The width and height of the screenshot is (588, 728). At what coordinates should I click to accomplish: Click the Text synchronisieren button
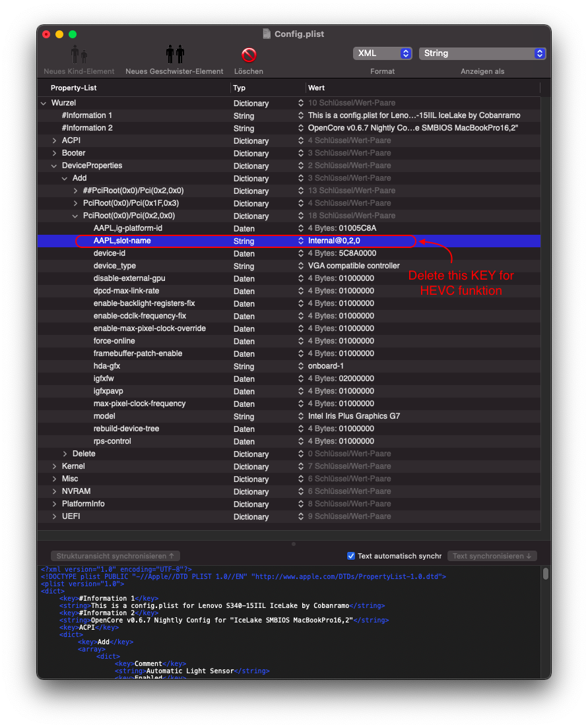[492, 556]
